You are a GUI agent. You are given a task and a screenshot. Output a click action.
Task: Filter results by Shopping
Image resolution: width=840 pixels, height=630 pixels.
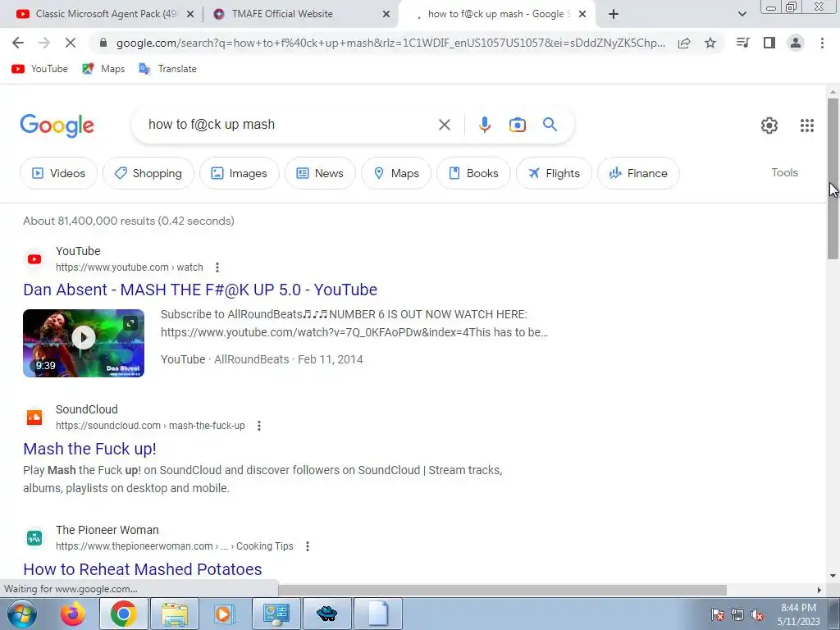click(x=148, y=173)
